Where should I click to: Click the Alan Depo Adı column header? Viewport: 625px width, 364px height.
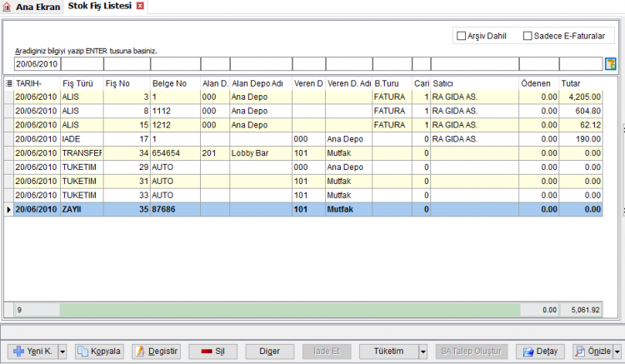(261, 83)
